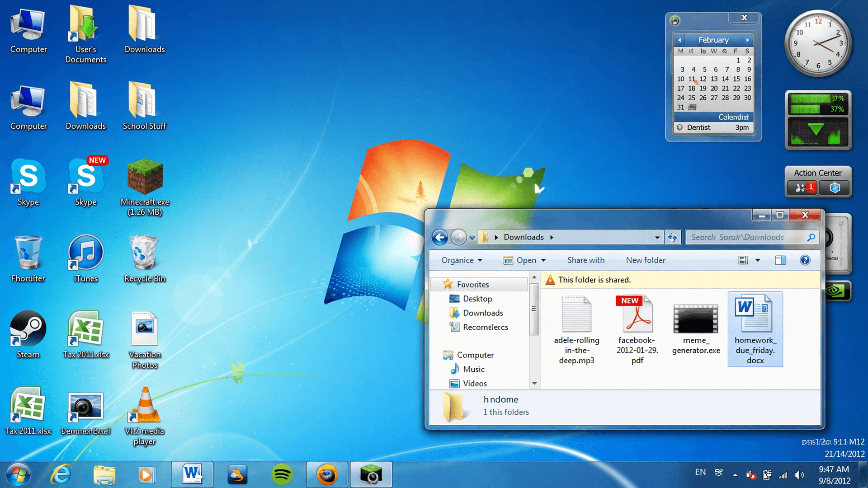Click the CPU meter gadget
The width and height of the screenshot is (868, 488).
[818, 120]
